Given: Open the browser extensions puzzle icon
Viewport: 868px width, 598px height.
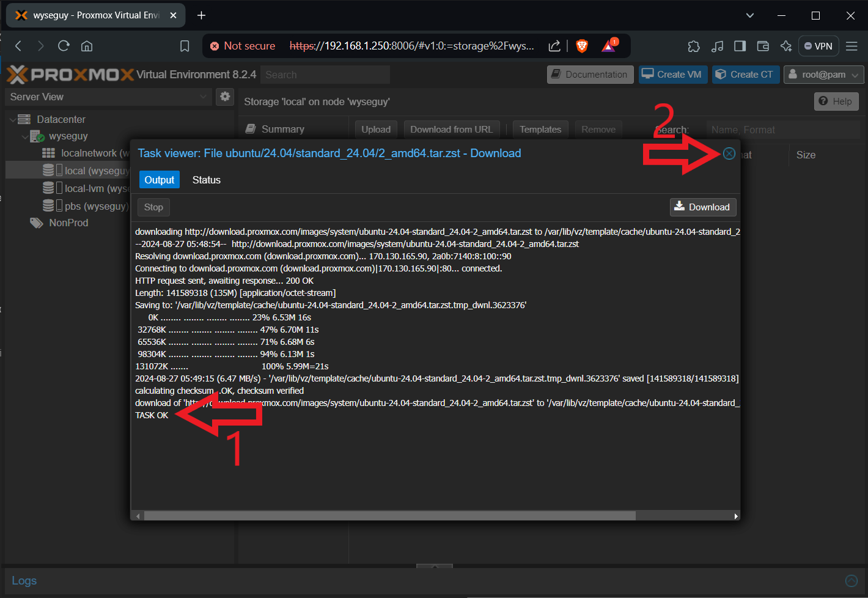Looking at the screenshot, I should click(x=694, y=46).
